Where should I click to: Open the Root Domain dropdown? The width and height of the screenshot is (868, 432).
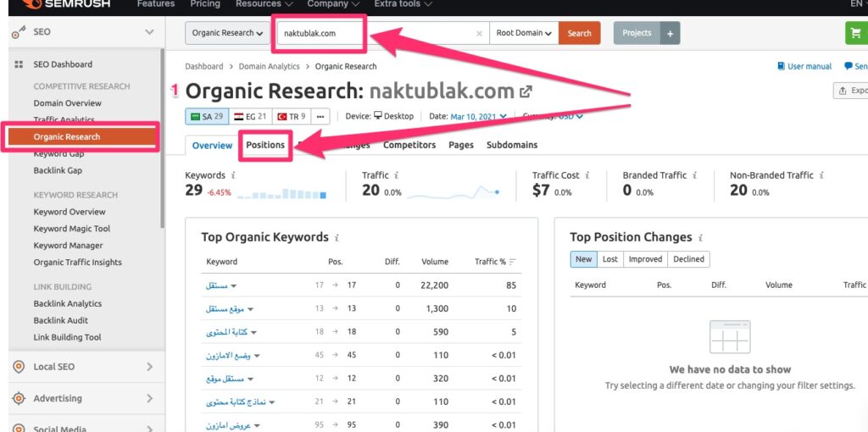(x=525, y=33)
